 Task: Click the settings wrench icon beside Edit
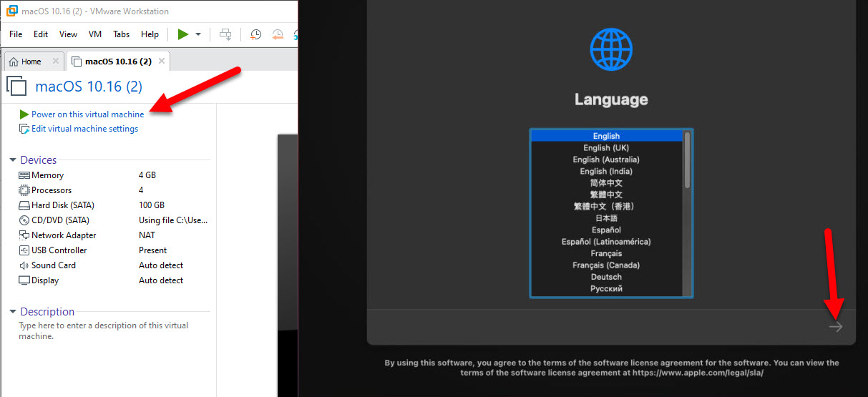pos(24,129)
